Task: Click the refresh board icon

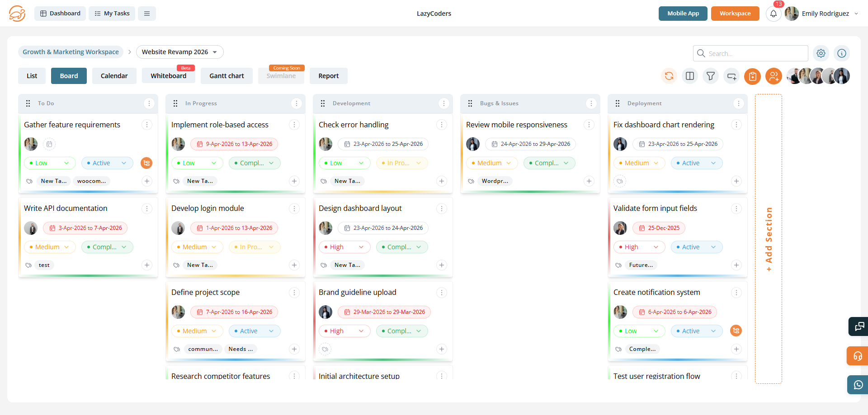Action: coord(669,76)
